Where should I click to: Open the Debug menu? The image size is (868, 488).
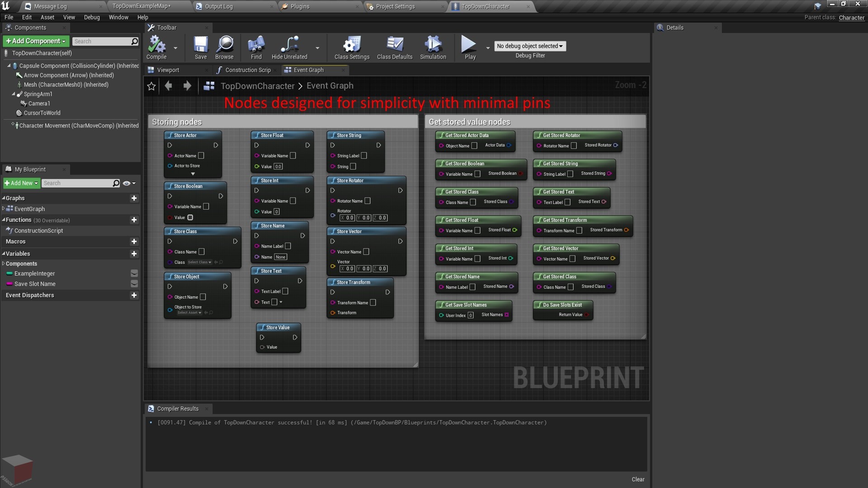[92, 17]
